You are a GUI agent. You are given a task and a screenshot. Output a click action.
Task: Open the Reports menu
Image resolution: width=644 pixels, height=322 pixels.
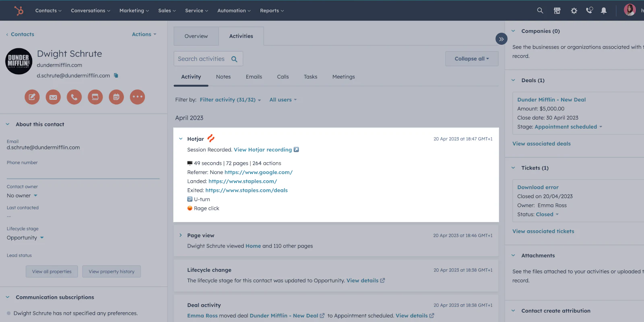272,11
